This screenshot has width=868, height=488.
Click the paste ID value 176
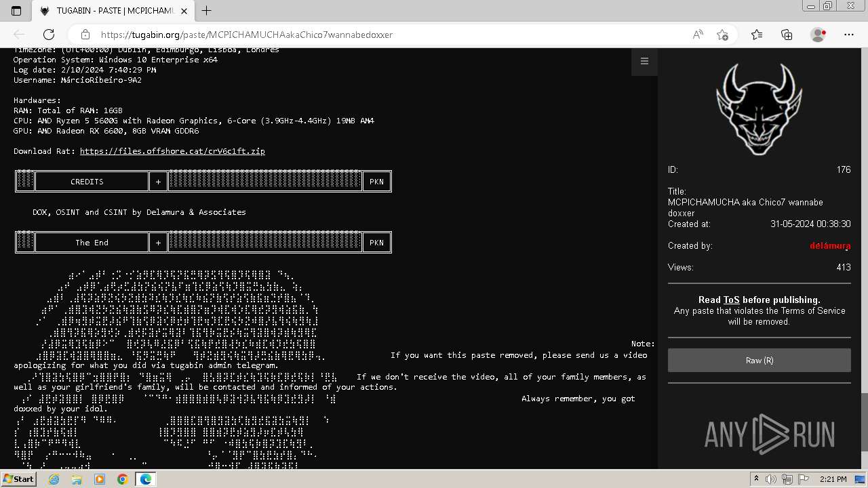[844, 169]
